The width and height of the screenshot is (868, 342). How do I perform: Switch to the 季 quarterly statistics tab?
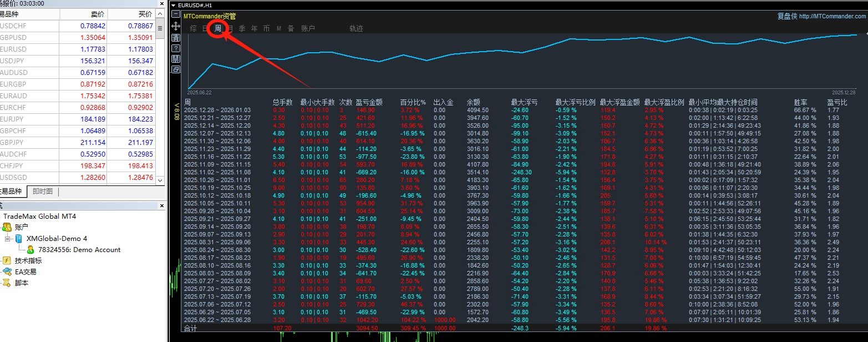click(242, 28)
